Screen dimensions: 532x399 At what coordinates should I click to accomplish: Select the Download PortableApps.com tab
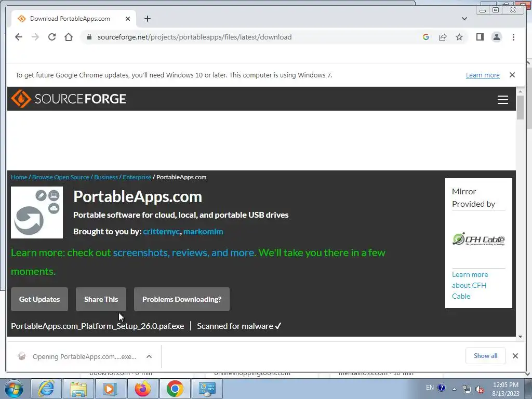(x=74, y=19)
